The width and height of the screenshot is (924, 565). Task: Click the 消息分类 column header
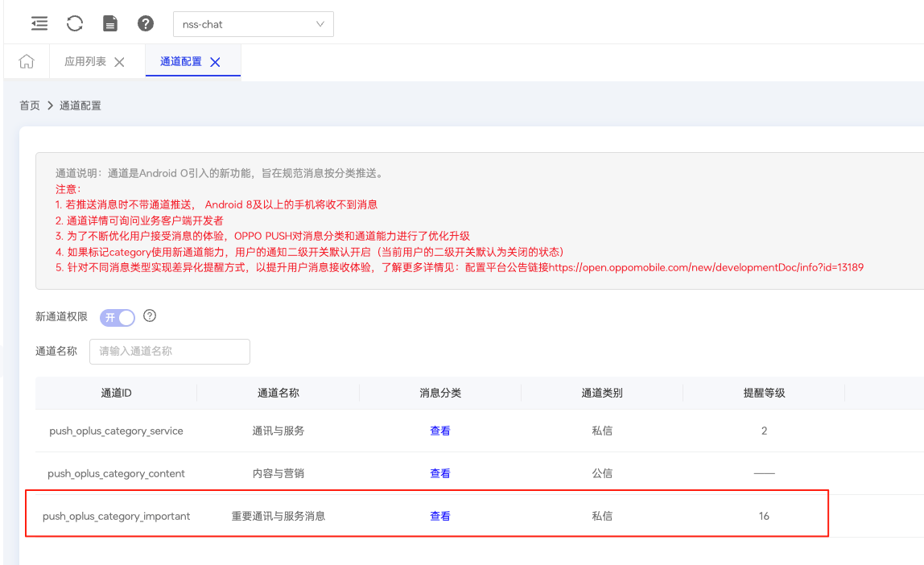pyautogui.click(x=440, y=393)
